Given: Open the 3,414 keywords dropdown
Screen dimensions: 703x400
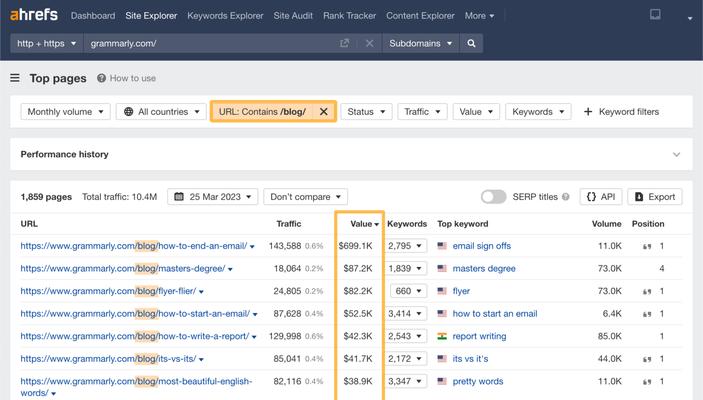Looking at the screenshot, I should (x=406, y=313).
